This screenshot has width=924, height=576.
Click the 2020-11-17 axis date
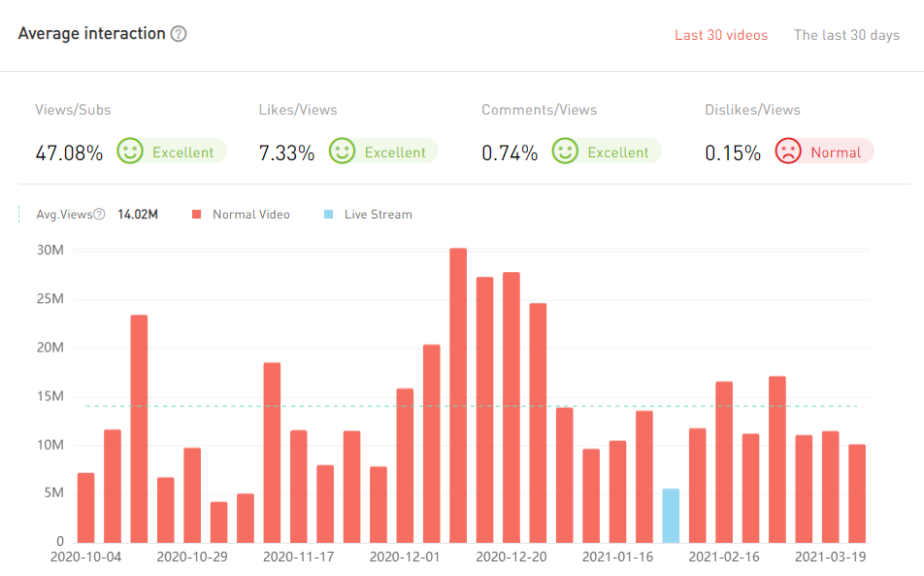click(x=298, y=558)
